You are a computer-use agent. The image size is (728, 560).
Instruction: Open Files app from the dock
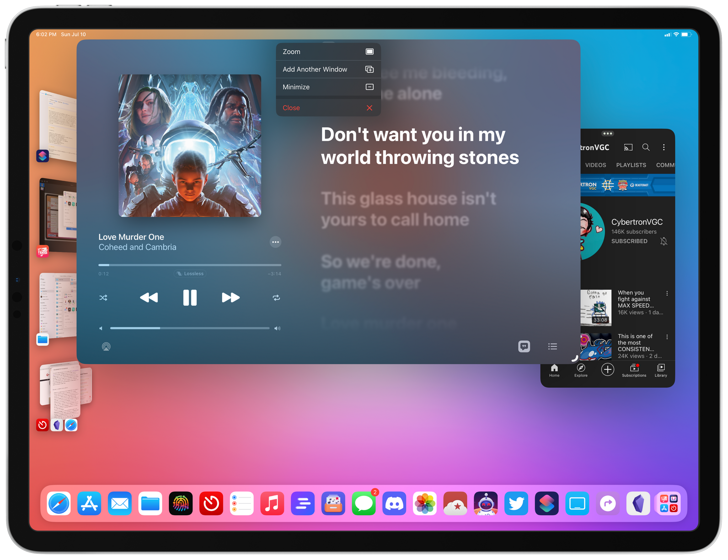click(150, 503)
